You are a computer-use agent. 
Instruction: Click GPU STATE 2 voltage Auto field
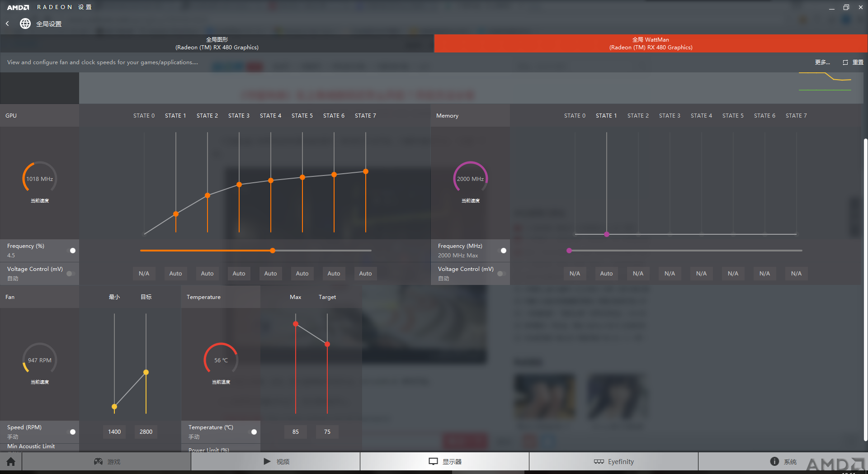207,274
